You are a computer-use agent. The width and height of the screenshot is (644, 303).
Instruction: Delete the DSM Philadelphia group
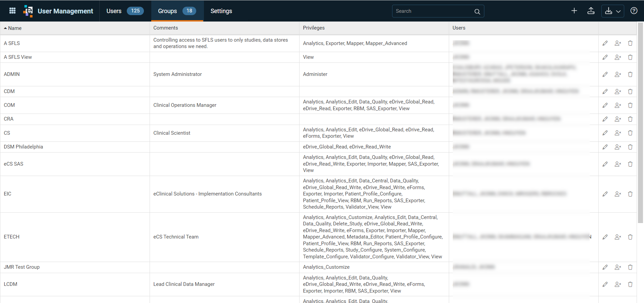[630, 147]
